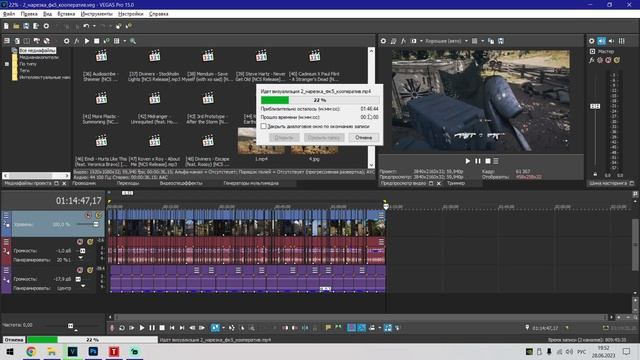640x360 pixels.
Task: Click the Master FX icon
Action: [591, 60]
